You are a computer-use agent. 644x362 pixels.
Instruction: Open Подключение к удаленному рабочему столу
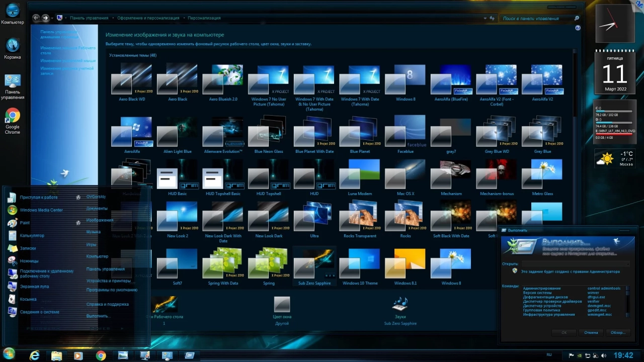tap(46, 274)
